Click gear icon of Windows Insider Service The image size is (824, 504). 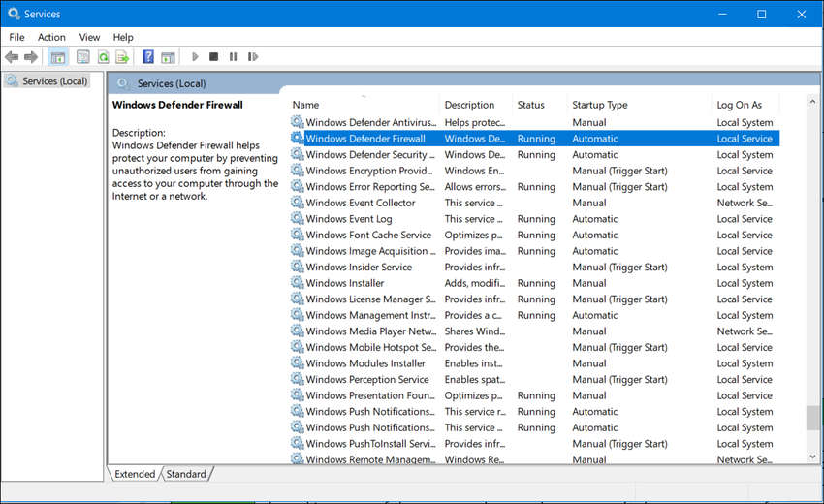[x=298, y=267]
